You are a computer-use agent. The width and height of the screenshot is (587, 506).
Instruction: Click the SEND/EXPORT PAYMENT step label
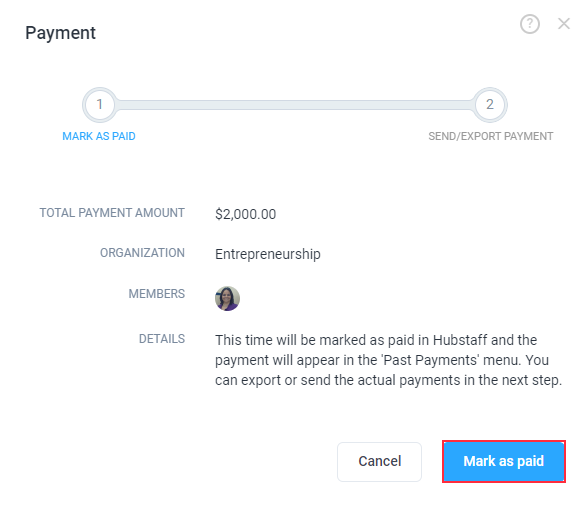[x=490, y=136]
